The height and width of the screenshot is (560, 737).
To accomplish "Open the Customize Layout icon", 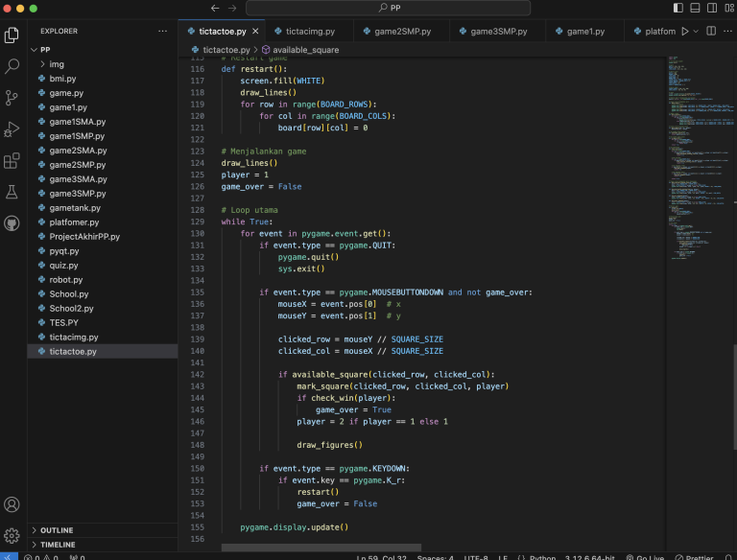I will (729, 8).
